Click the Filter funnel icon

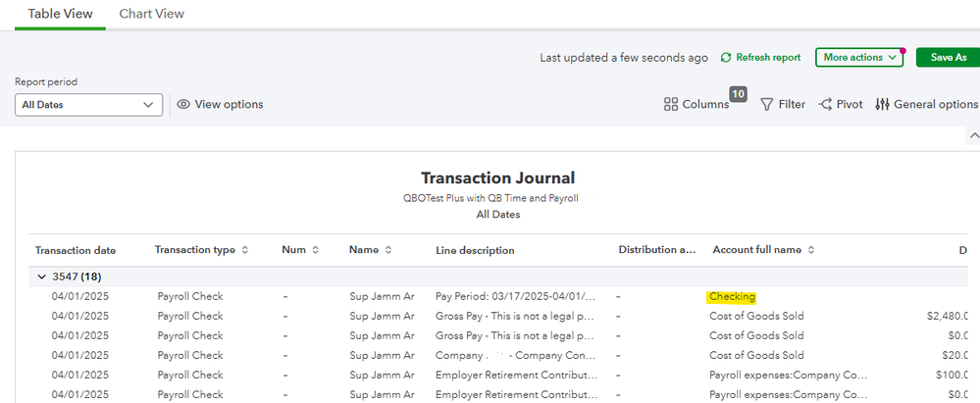click(x=767, y=104)
